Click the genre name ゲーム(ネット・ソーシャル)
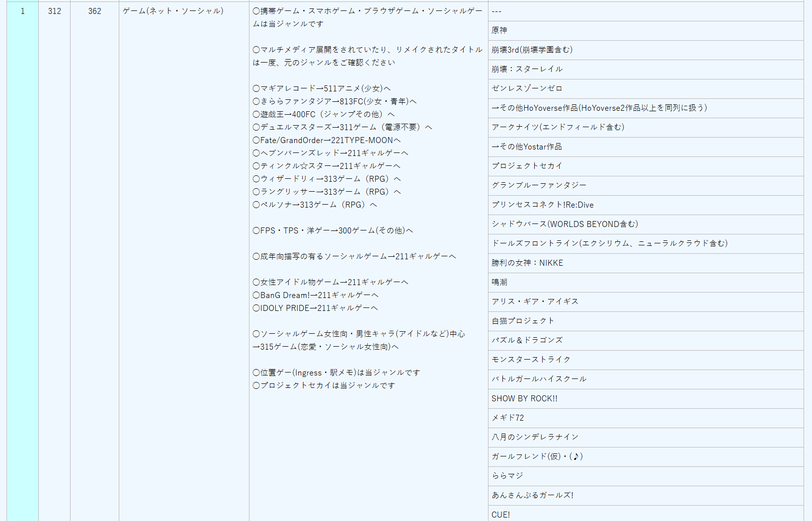Image resolution: width=812 pixels, height=521 pixels. pyautogui.click(x=173, y=11)
